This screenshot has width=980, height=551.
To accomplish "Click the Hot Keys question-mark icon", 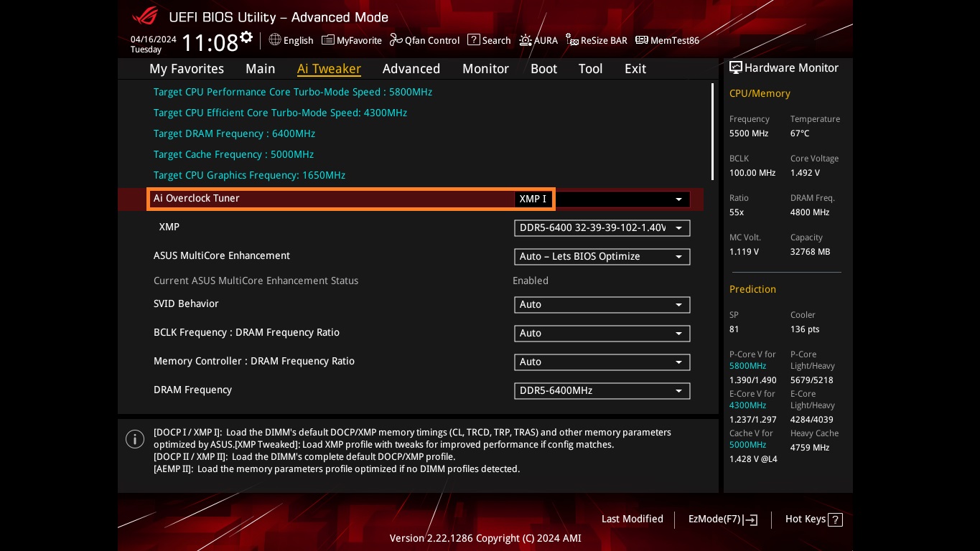I will click(835, 519).
